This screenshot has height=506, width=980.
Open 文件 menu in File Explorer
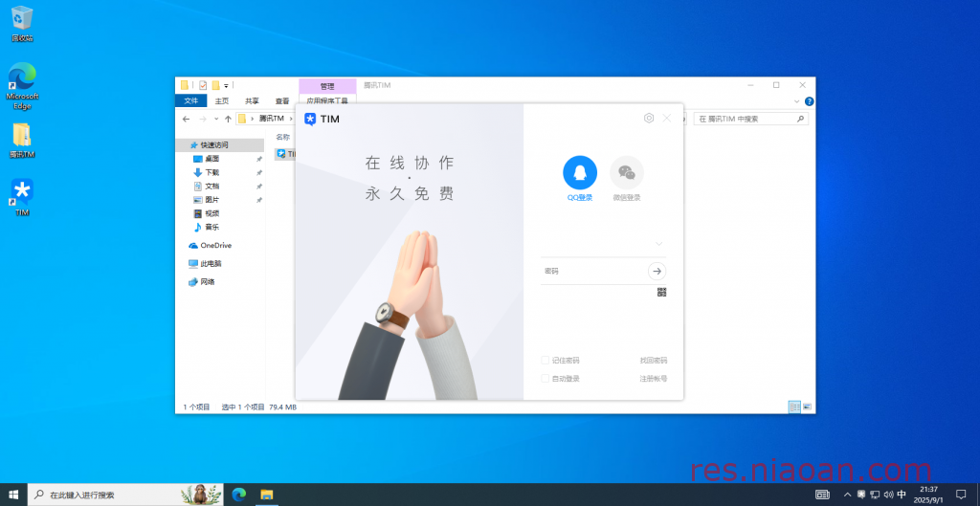click(x=190, y=101)
